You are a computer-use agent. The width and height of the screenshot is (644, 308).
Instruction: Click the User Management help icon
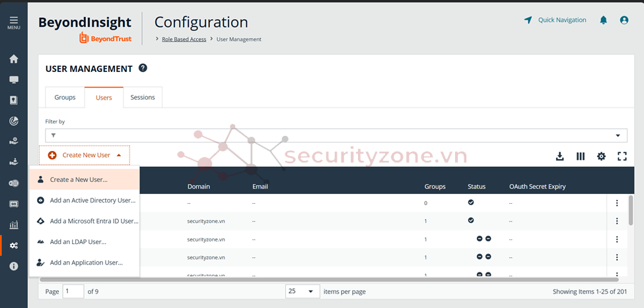pyautogui.click(x=143, y=68)
